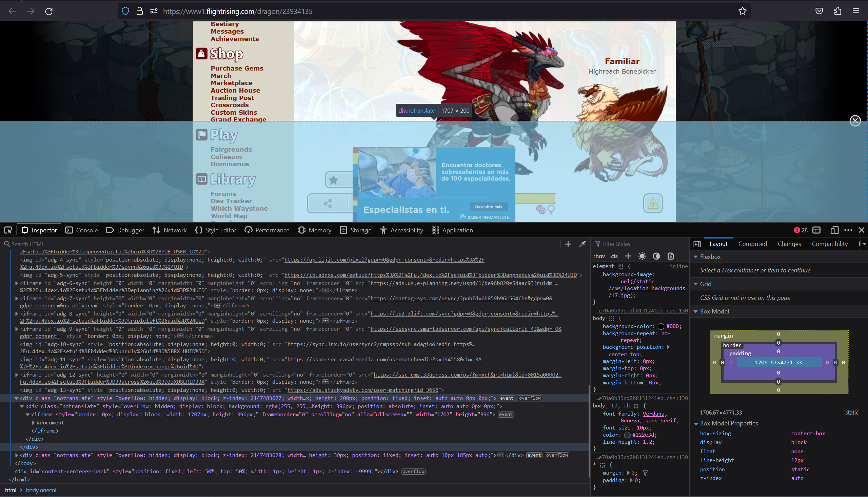Open the .cls classes panel
Screen dimensions: 868x497
click(614, 256)
